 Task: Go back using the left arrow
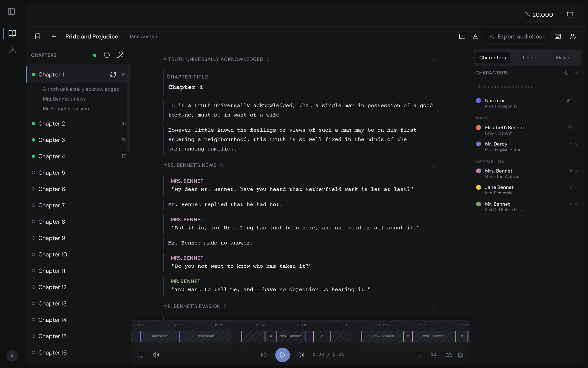coord(54,37)
